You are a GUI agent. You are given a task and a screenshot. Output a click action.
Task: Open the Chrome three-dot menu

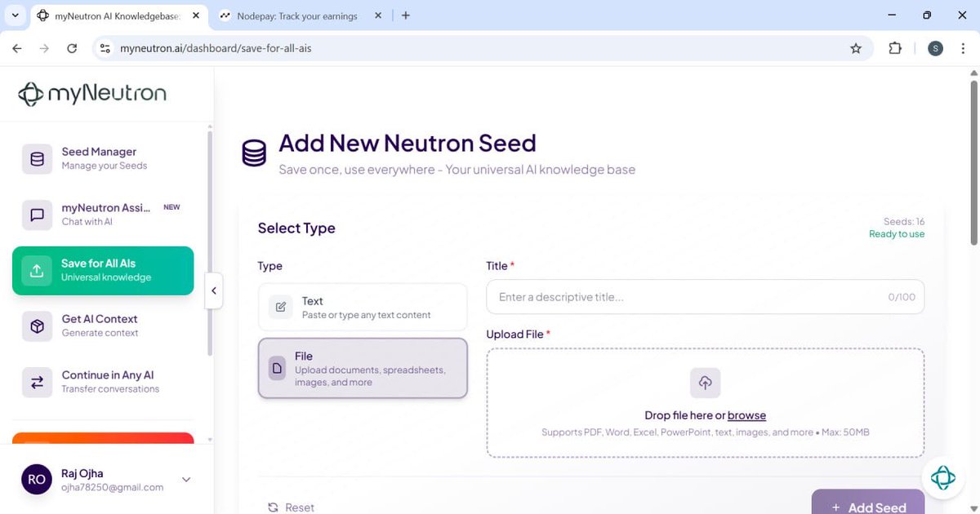[964, 48]
